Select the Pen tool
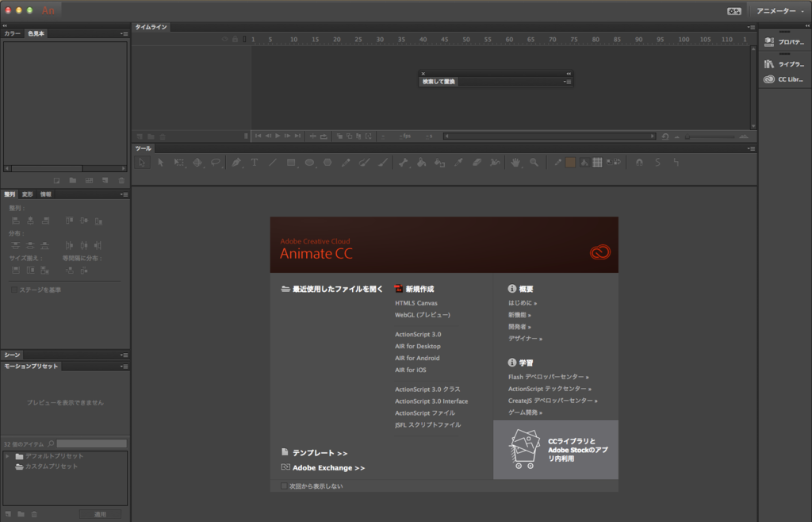 tap(236, 163)
